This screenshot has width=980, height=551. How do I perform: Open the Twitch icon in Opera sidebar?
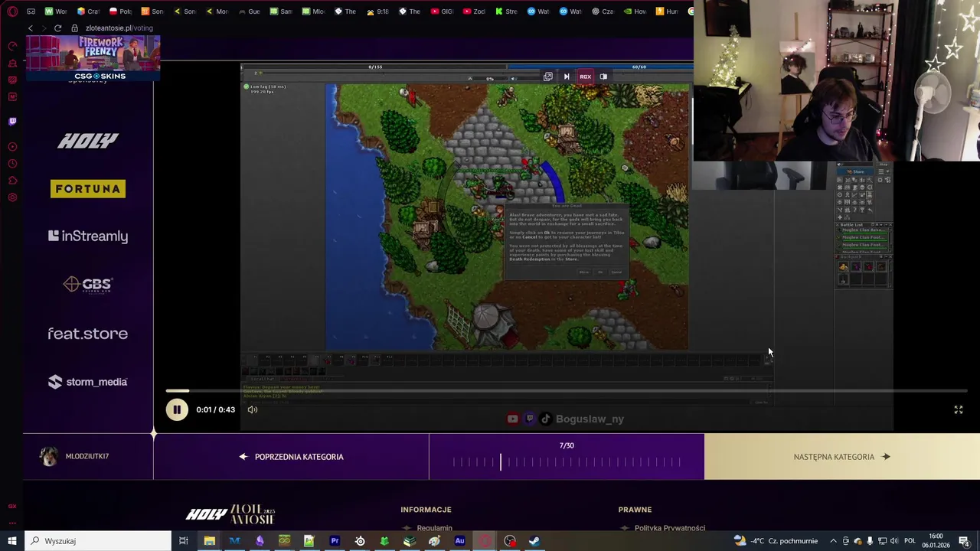pos(12,121)
